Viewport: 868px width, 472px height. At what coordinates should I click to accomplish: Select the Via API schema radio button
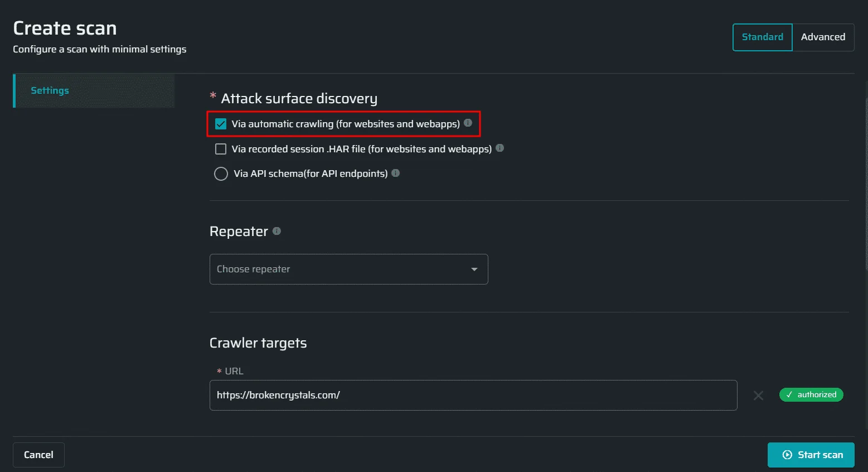pos(221,174)
